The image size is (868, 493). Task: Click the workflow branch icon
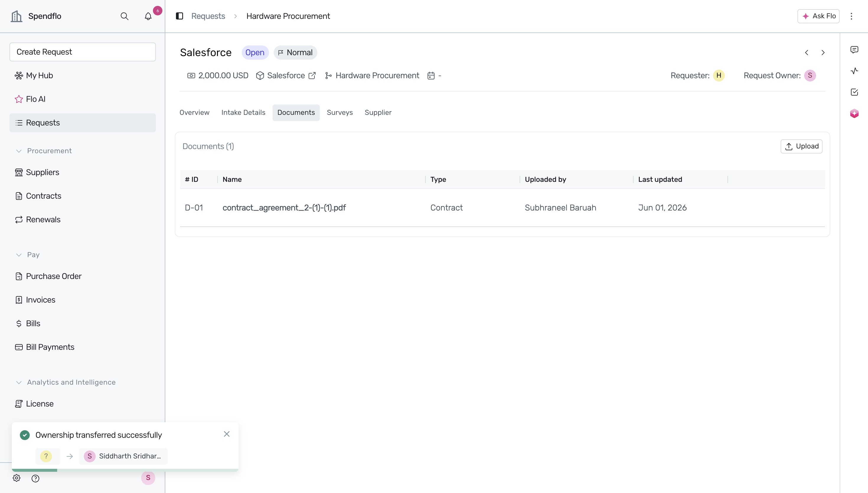328,76
